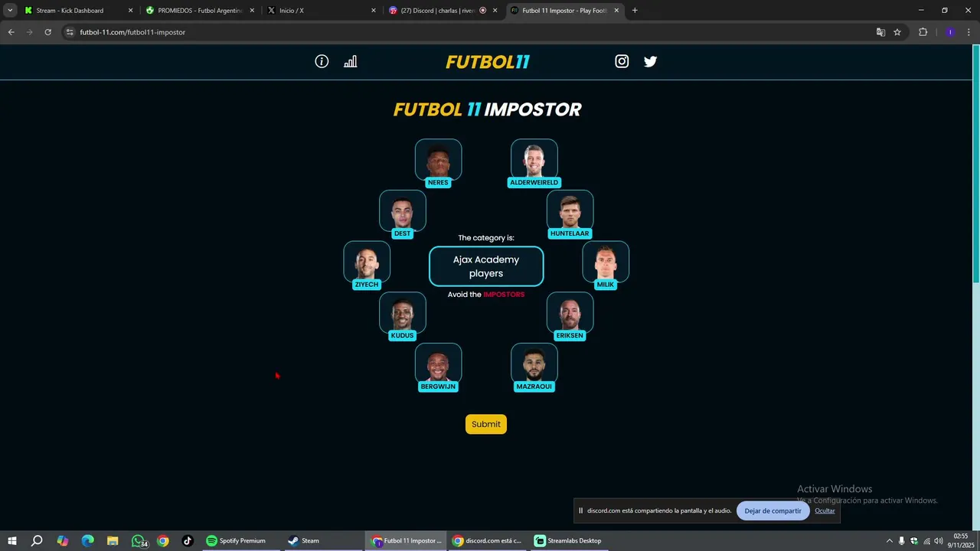This screenshot has height=551, width=980.
Task: Open the browser extensions puzzle icon
Action: click(x=923, y=32)
